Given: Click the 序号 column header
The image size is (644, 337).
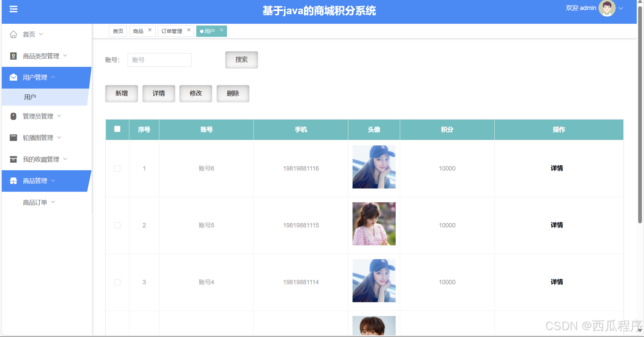Looking at the screenshot, I should pyautogui.click(x=144, y=130).
